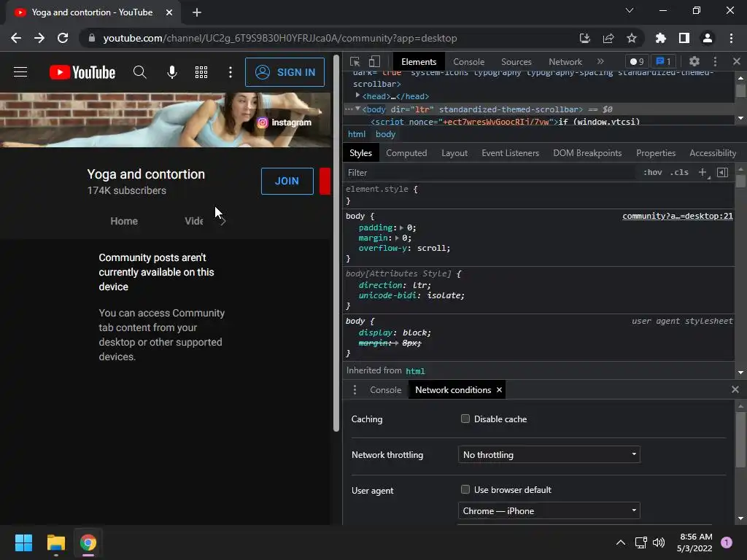Click Chrome extensions puzzle icon
The height and width of the screenshot is (560, 747).
tap(660, 38)
